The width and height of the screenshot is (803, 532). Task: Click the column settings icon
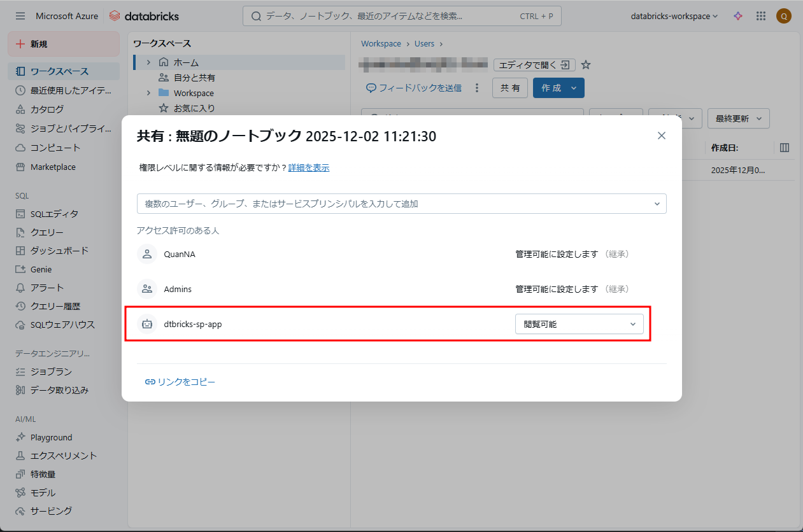click(784, 148)
